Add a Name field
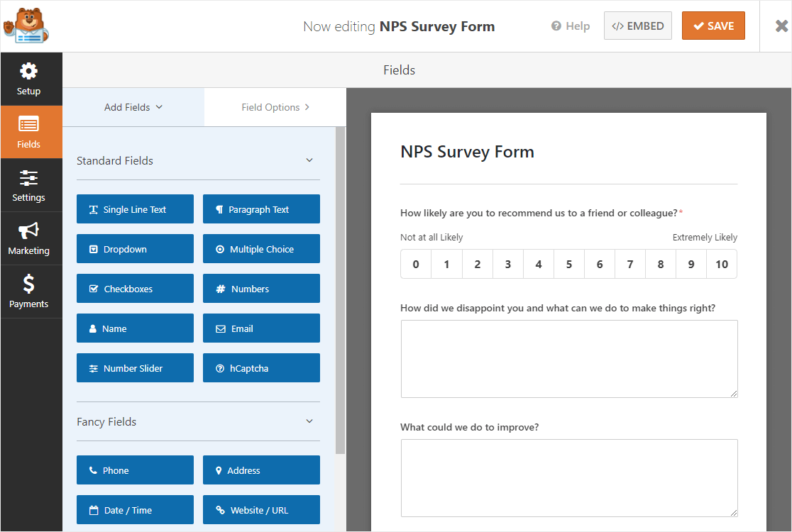The image size is (792, 532). click(x=136, y=328)
